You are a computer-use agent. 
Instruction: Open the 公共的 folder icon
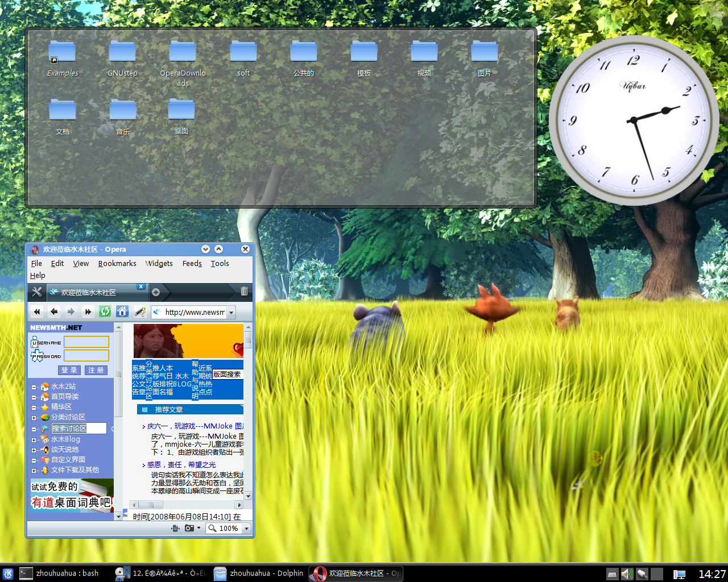pyautogui.click(x=304, y=59)
